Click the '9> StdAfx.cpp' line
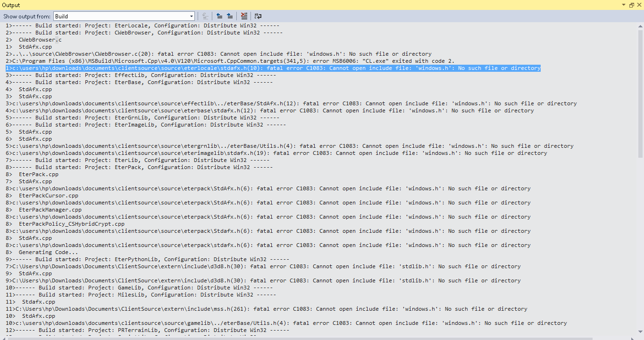Screen dimensions: 644x340 tap(29, 273)
